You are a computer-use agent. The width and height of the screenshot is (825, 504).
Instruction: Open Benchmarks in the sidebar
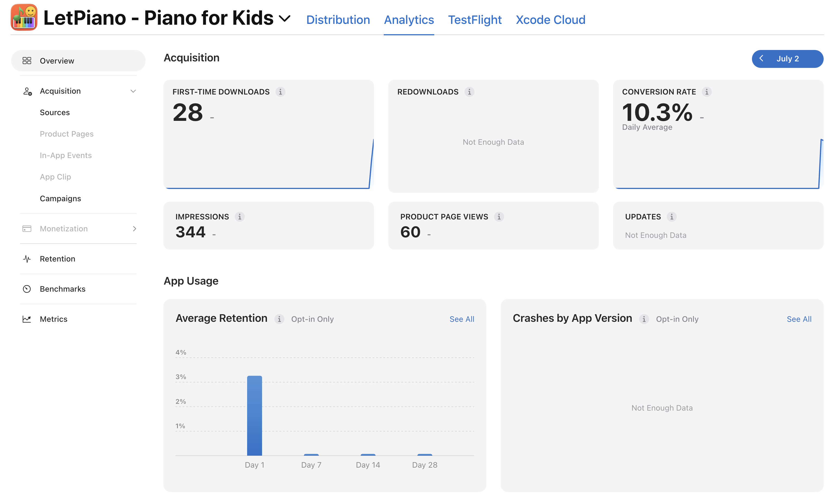tap(63, 289)
